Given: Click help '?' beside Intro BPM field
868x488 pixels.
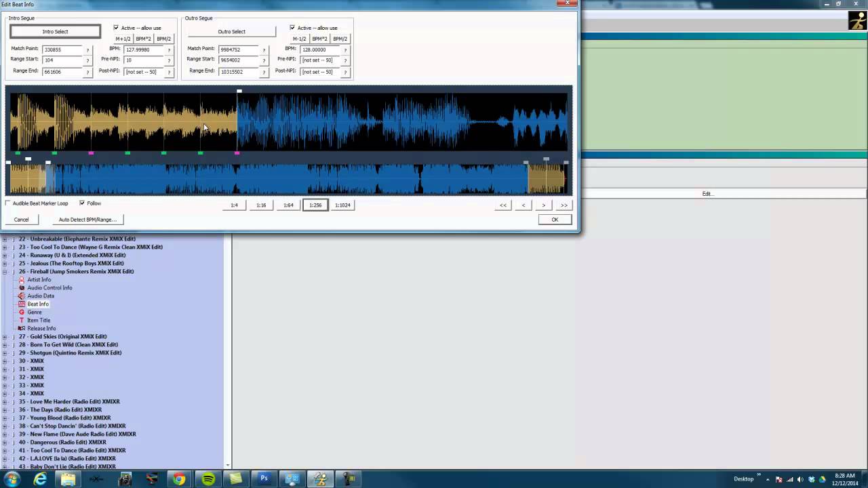Looking at the screenshot, I should coord(169,49).
